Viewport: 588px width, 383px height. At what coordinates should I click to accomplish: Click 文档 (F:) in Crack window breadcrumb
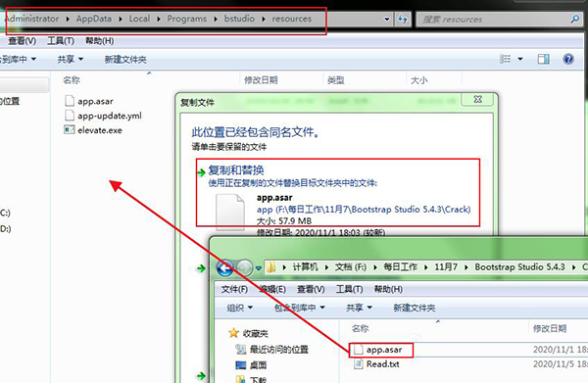click(x=351, y=266)
